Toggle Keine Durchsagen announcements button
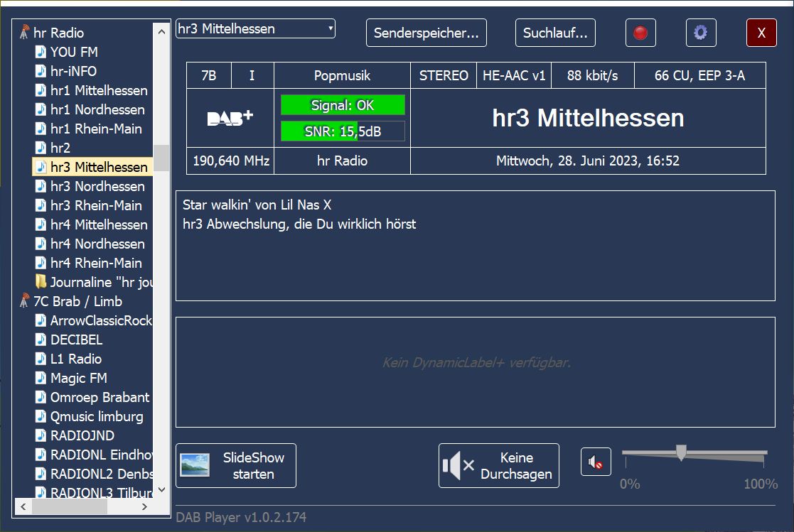This screenshot has width=794, height=532. [498, 466]
